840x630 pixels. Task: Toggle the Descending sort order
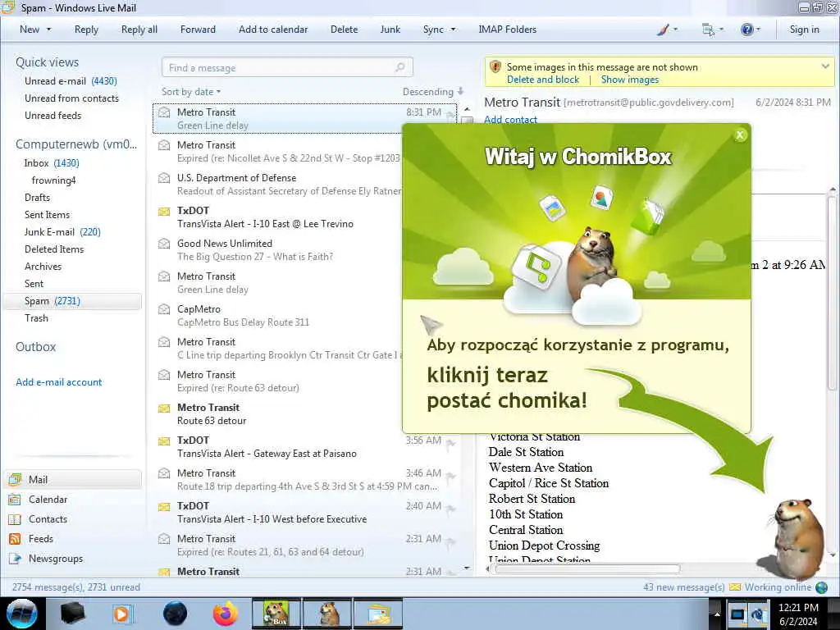click(433, 92)
